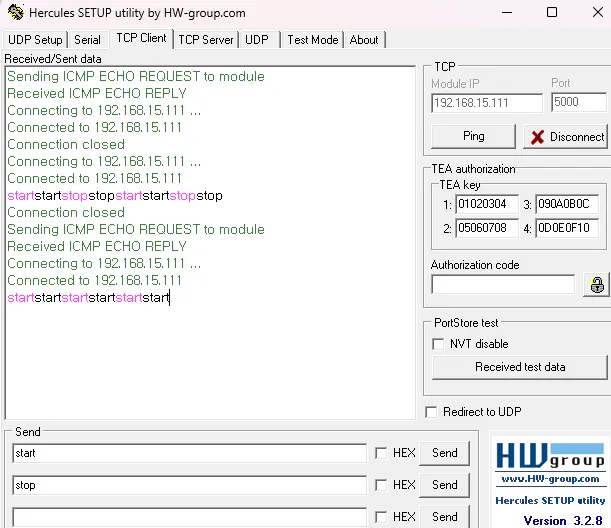This screenshot has width=611, height=528.
Task: Ping the module IP
Action: 473,136
